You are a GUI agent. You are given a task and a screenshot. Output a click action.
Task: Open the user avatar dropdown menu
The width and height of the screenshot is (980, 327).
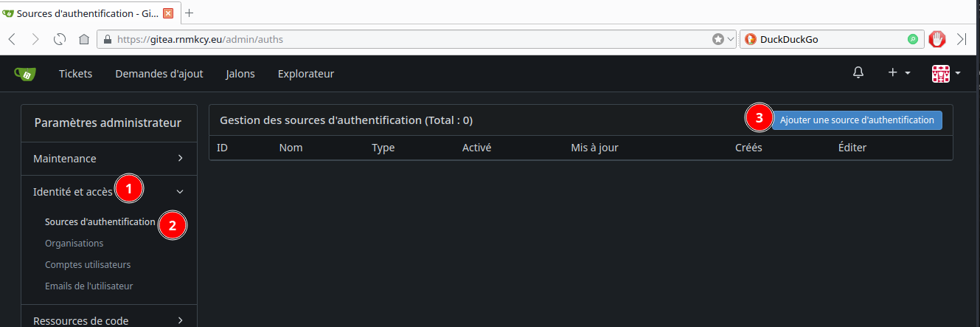pos(945,73)
